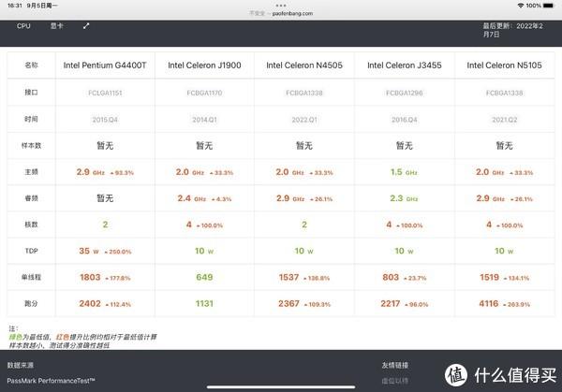The width and height of the screenshot is (562, 392).
Task: Click the 核数 row label
Action: (31, 225)
